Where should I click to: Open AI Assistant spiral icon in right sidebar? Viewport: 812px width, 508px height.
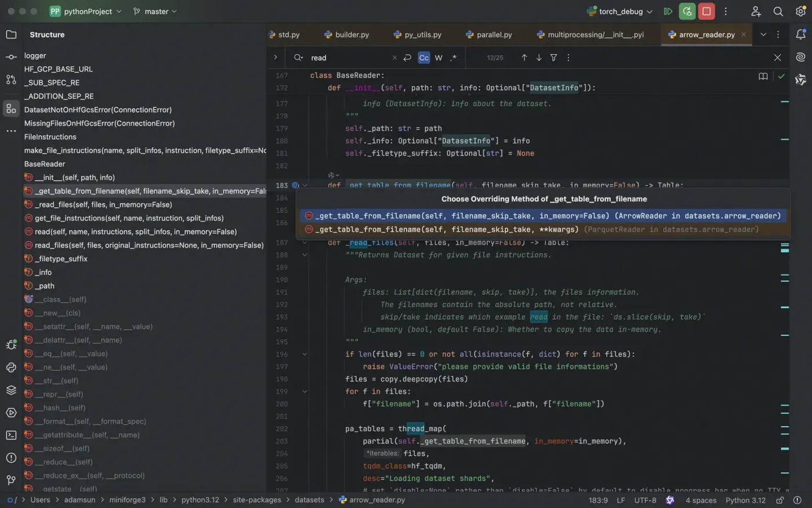coord(800,57)
